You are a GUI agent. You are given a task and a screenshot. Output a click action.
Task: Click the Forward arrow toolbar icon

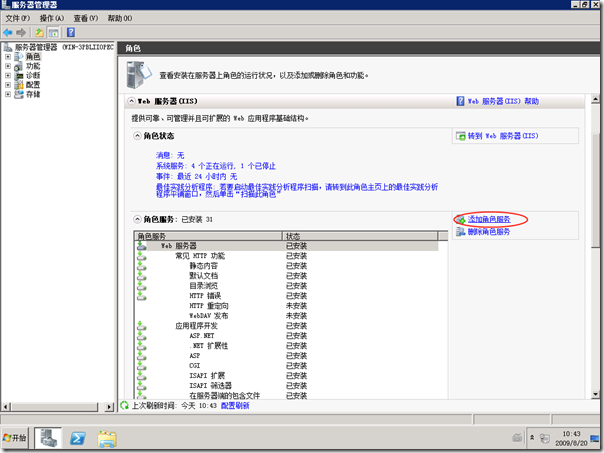(x=21, y=32)
